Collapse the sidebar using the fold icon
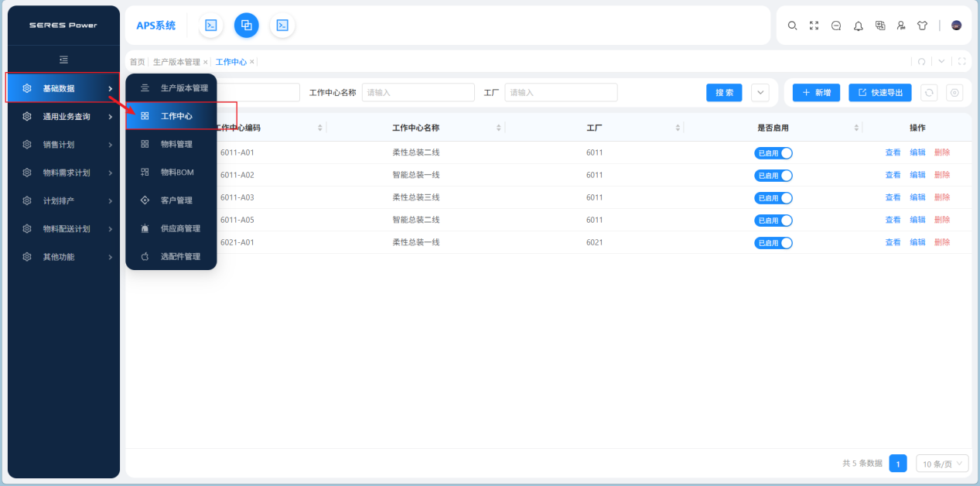This screenshot has height=486, width=980. pos(63,60)
